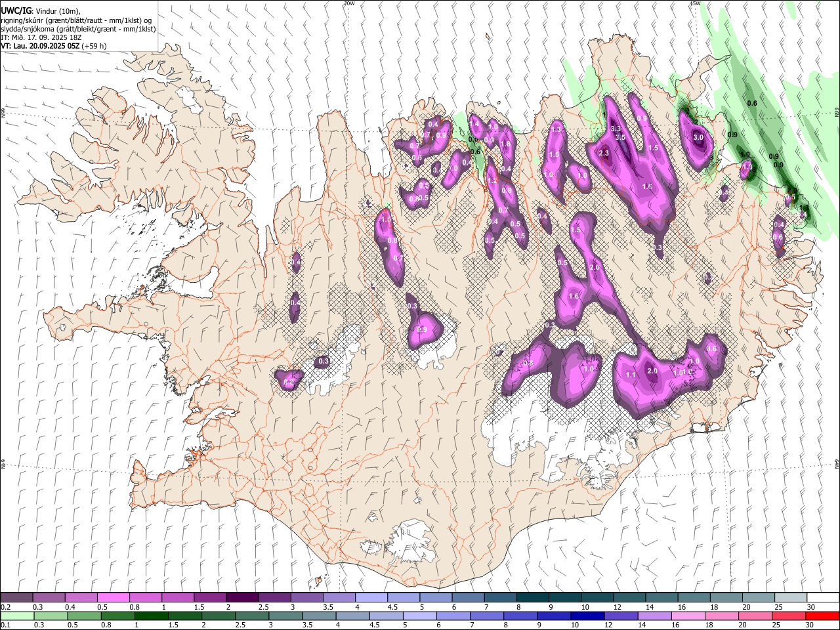This screenshot has width=840, height=630.
Task: Select valid time 'VT: Lau. 20.09.2025 05Z (+59 h)'
Action: [54, 46]
